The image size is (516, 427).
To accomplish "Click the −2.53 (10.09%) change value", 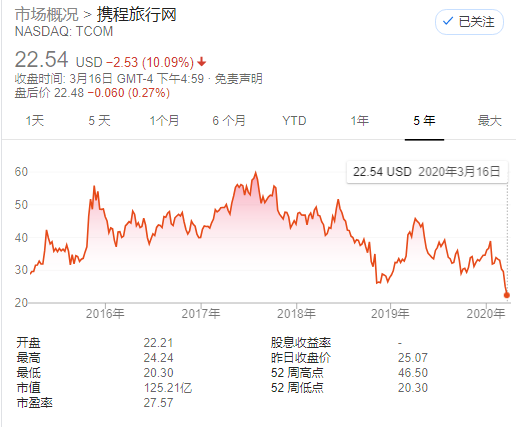I will (x=150, y=62).
